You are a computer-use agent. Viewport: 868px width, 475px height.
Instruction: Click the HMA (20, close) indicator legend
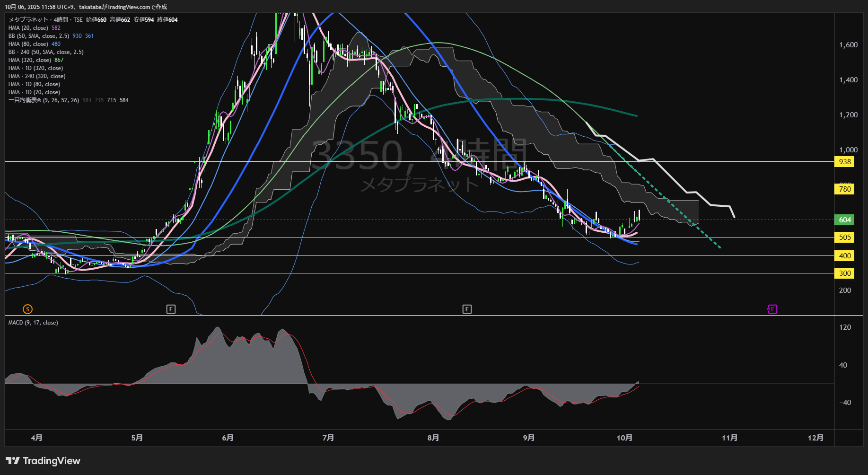pos(28,28)
